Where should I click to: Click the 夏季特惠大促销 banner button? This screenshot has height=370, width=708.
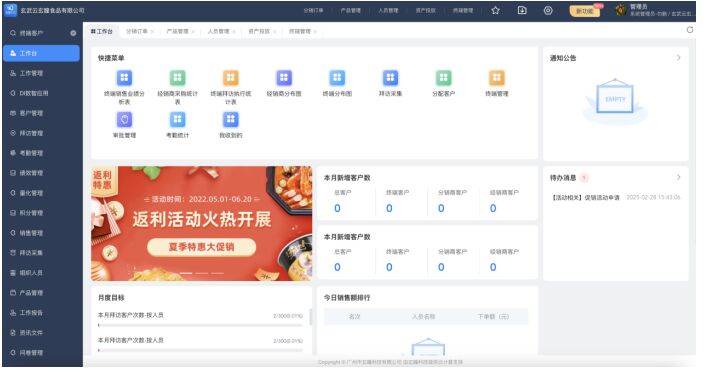point(201,247)
